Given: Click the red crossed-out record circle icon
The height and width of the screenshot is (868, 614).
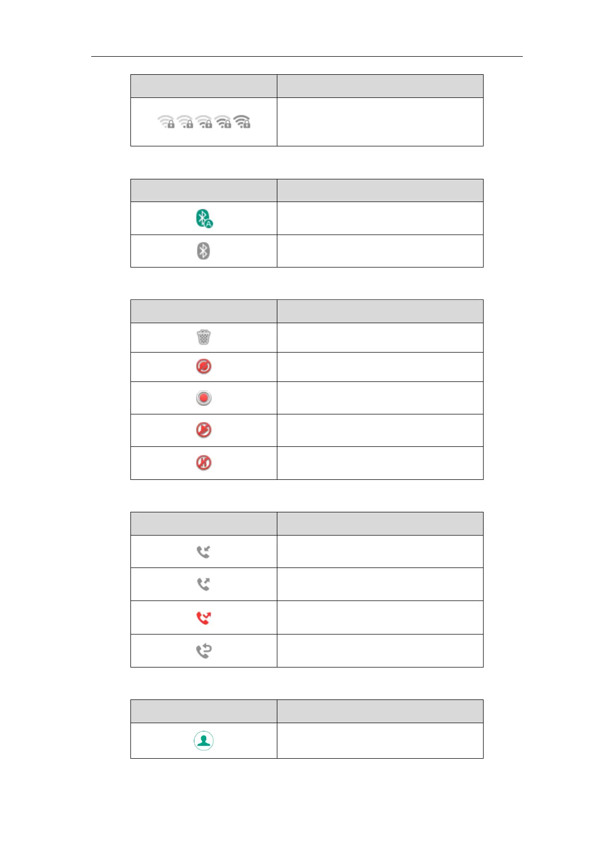Looking at the screenshot, I should [204, 366].
